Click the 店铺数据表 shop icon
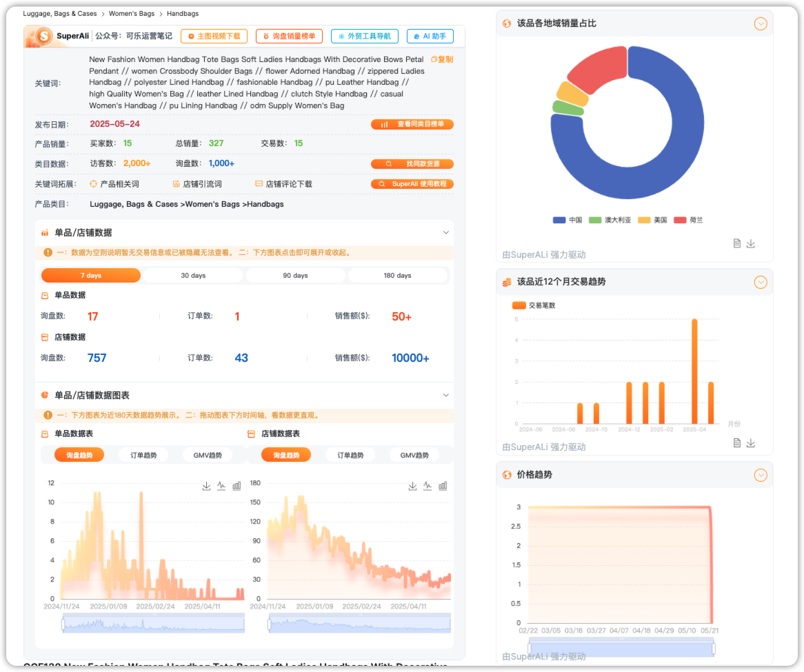The width and height of the screenshot is (804, 672). tap(251, 434)
